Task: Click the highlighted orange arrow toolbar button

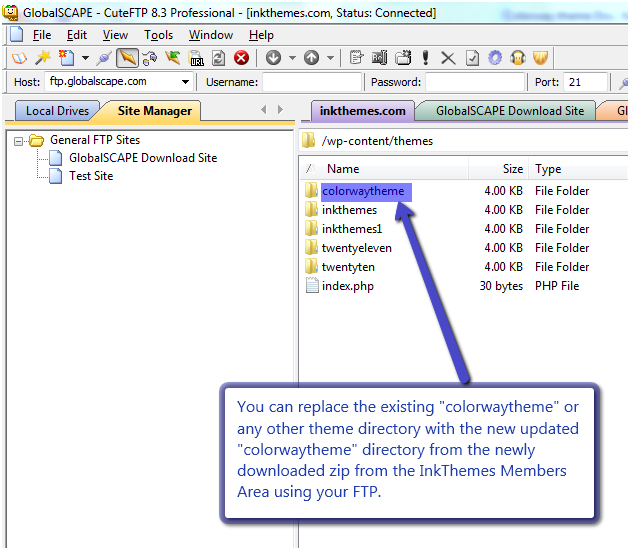Action: (x=127, y=58)
